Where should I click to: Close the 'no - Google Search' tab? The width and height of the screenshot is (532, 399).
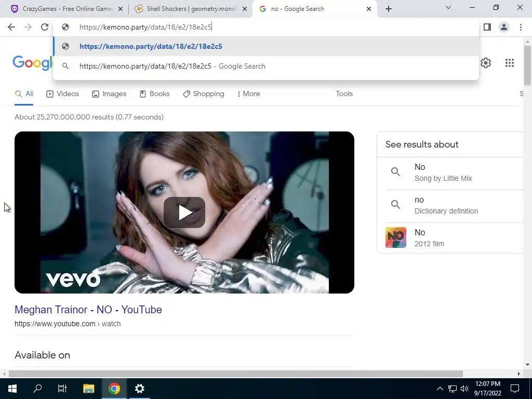pos(369,9)
